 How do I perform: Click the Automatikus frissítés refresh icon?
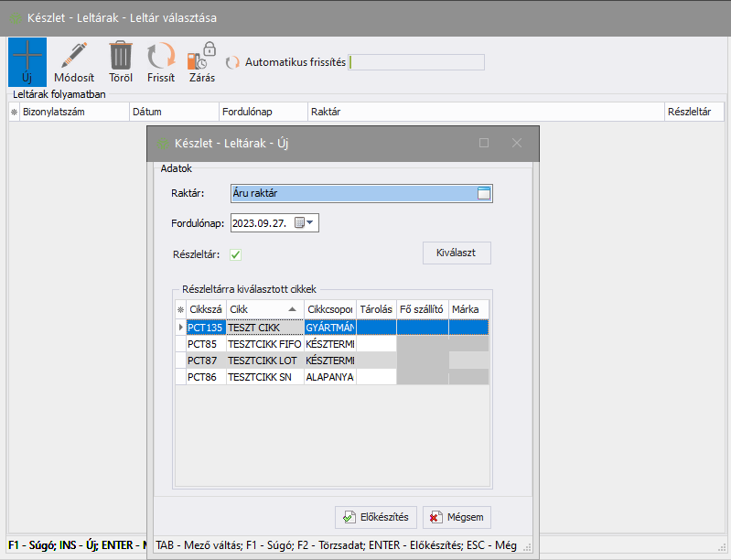233,63
